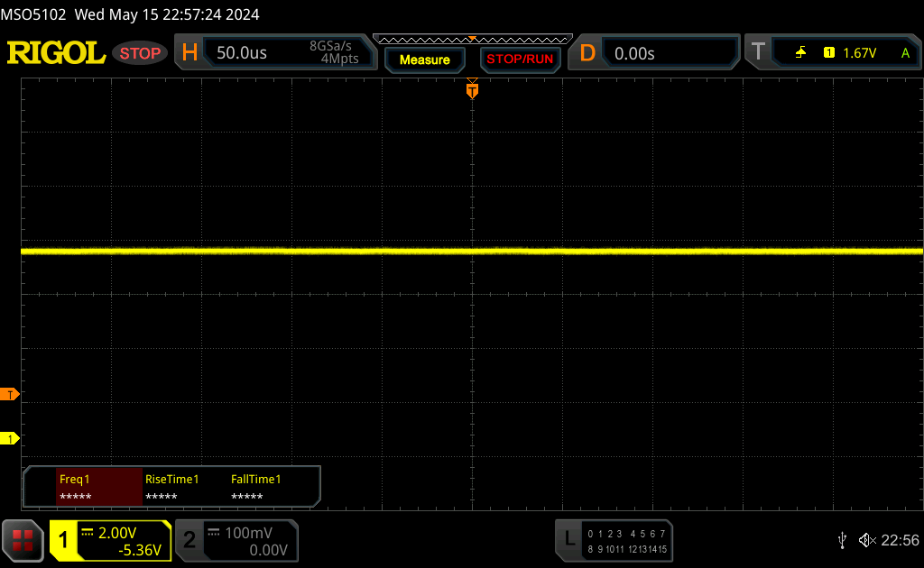Image resolution: width=924 pixels, height=568 pixels.
Task: Click the 8GSa/s sample rate readout
Action: pyautogui.click(x=330, y=46)
